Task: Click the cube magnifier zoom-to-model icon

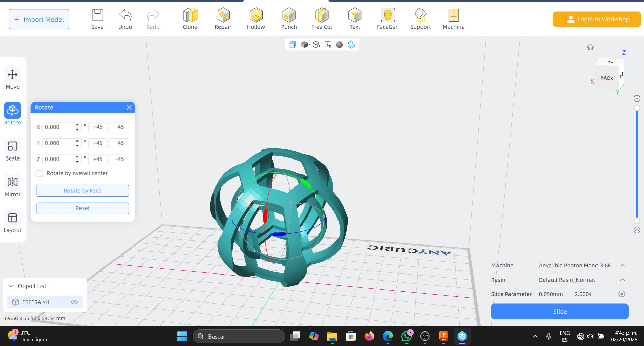Action: coord(316,45)
